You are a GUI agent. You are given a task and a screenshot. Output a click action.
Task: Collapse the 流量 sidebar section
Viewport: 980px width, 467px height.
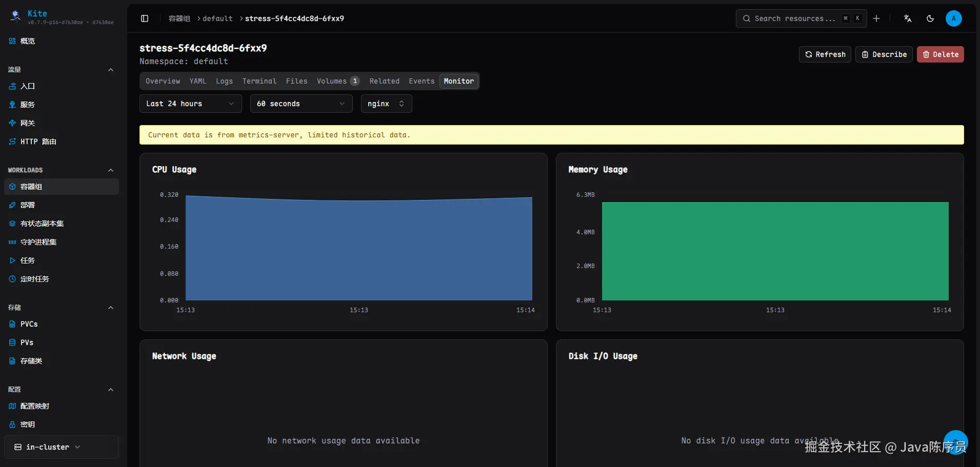111,70
